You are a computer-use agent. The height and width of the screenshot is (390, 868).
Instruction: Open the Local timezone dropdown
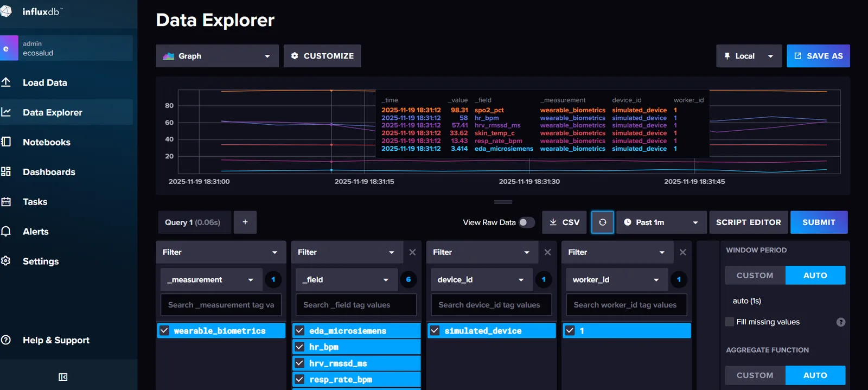point(749,56)
